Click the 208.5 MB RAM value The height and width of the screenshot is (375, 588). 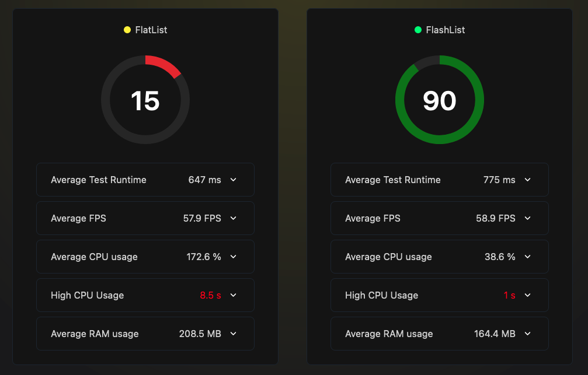click(x=200, y=334)
